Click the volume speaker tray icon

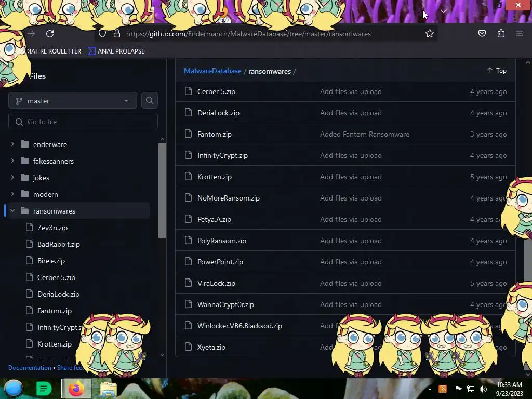click(x=483, y=389)
